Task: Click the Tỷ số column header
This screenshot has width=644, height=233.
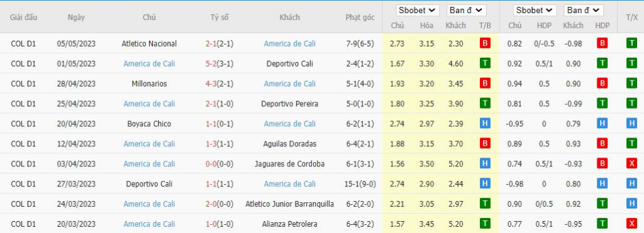Action: pos(219,17)
